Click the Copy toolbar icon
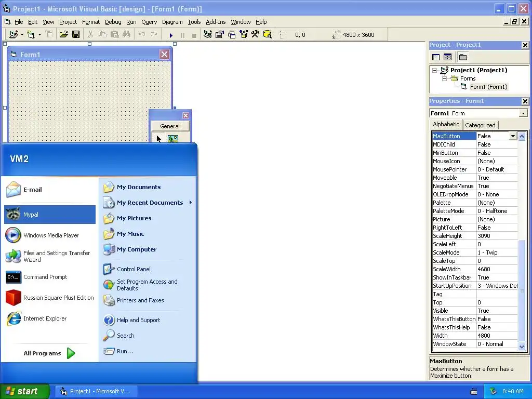Image resolution: width=532 pixels, height=399 pixels. pos(102,35)
